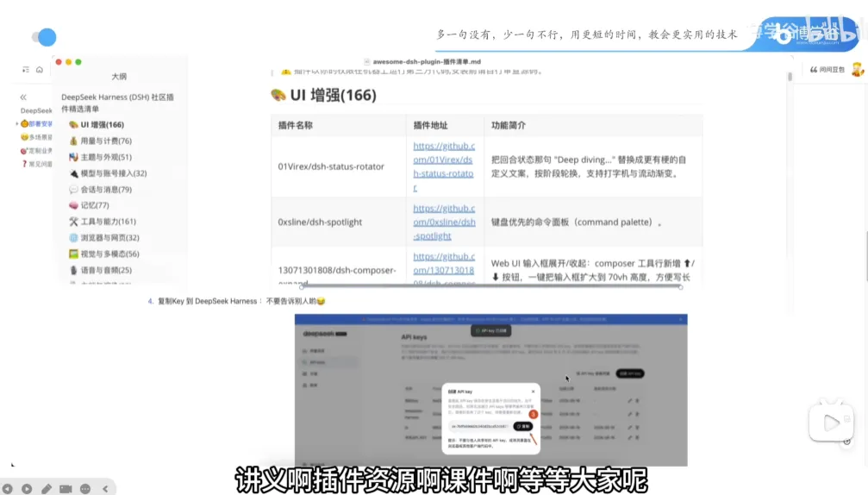Screen dimensions: 868x495
Task: Go to previous slide with back arrow
Action: click(x=7, y=489)
